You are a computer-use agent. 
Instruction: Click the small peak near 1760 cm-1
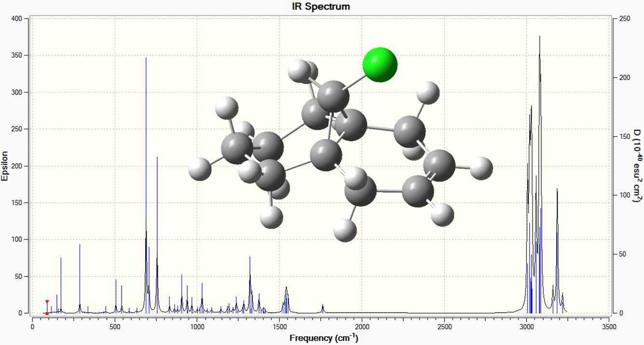pyautogui.click(x=323, y=309)
